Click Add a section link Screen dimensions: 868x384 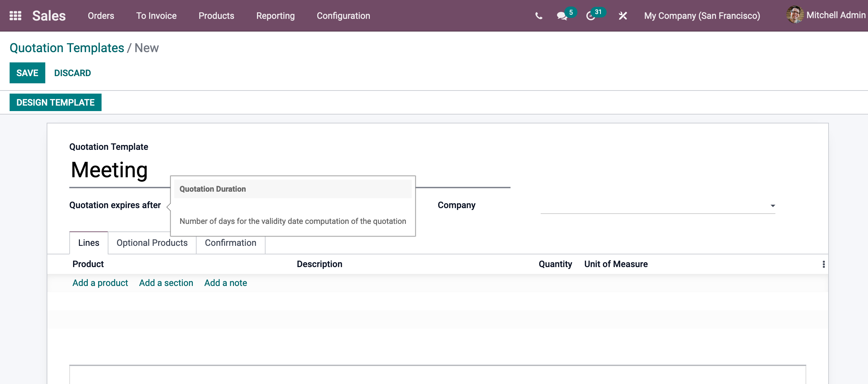166,283
